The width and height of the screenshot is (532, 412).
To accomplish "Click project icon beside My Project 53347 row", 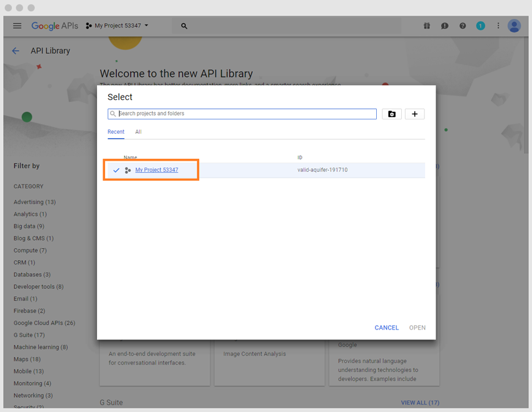I will [128, 170].
